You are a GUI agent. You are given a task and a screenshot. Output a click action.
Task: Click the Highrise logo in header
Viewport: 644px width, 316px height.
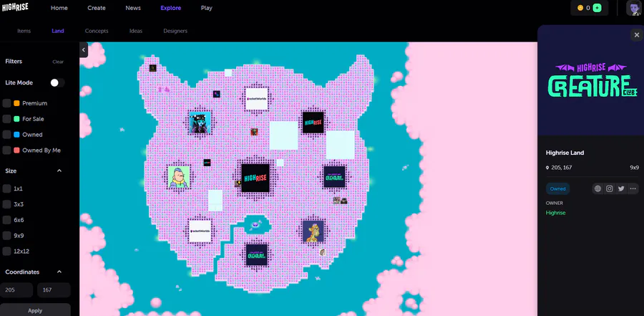[15, 7]
